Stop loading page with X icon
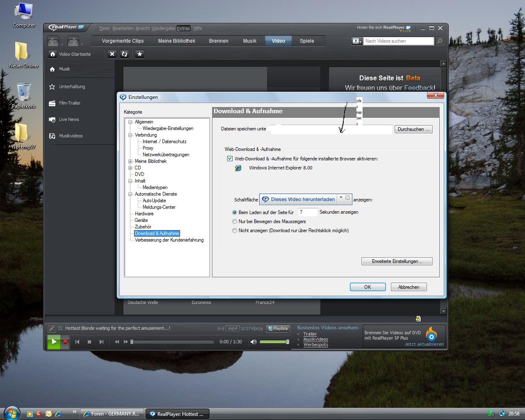525x420 pixels. point(112,54)
